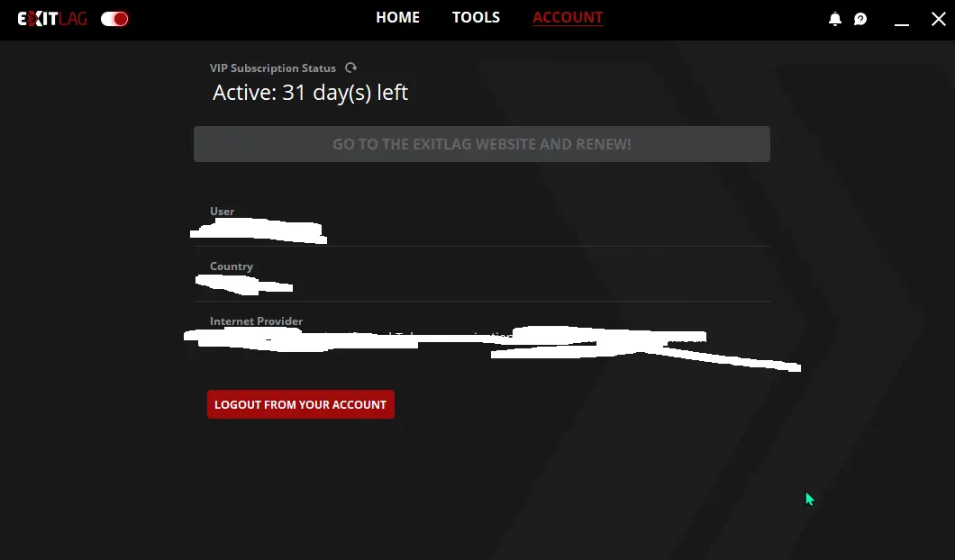Click Go to the ExitLag website and renew
Screen dimensions: 955x560
pos(482,144)
